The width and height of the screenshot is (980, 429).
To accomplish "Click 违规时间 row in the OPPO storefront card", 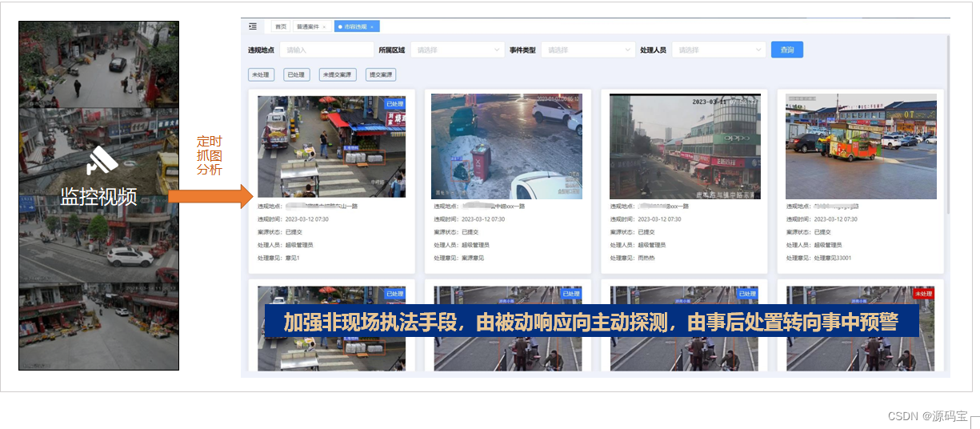I will pos(646,219).
